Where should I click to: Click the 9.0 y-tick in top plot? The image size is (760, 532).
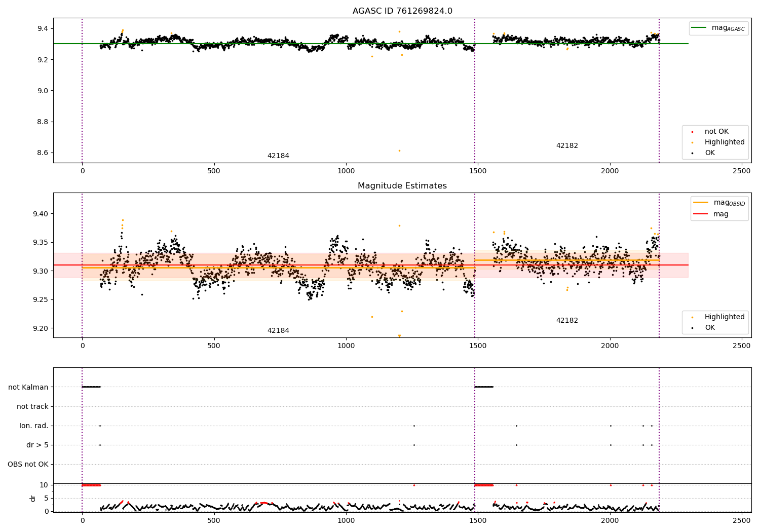point(43,91)
